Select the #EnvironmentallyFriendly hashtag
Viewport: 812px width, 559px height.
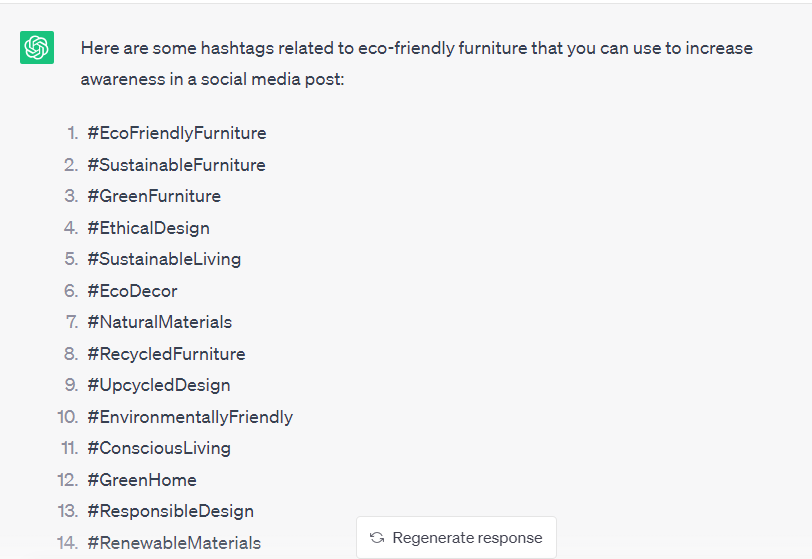click(x=190, y=417)
